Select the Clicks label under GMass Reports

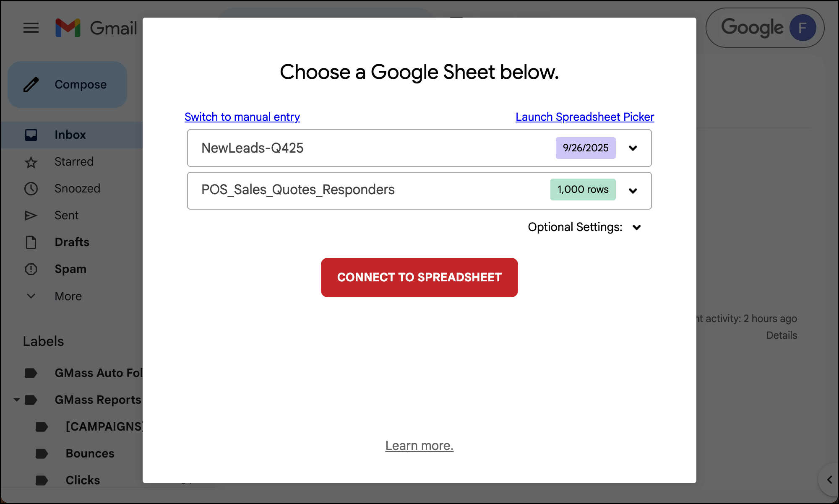coord(83,480)
